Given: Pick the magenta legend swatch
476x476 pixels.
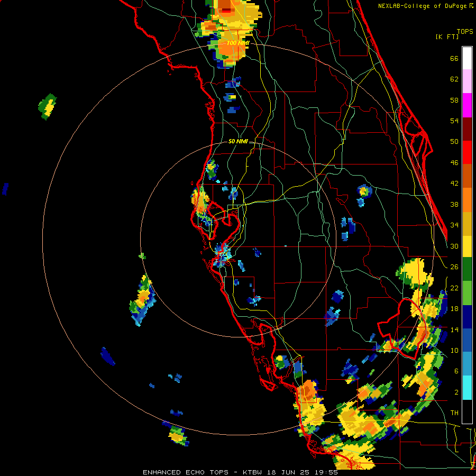Looking at the screenshot, I should click(x=467, y=105).
